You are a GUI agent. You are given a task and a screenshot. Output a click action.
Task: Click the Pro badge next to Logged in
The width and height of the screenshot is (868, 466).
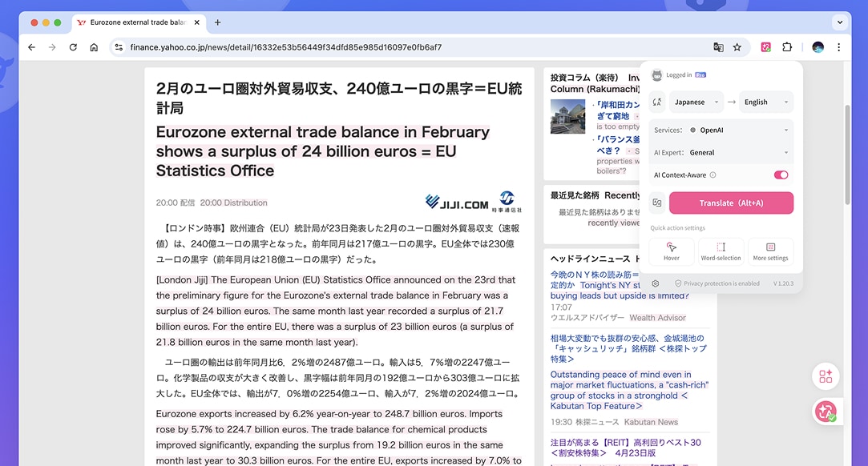click(700, 75)
